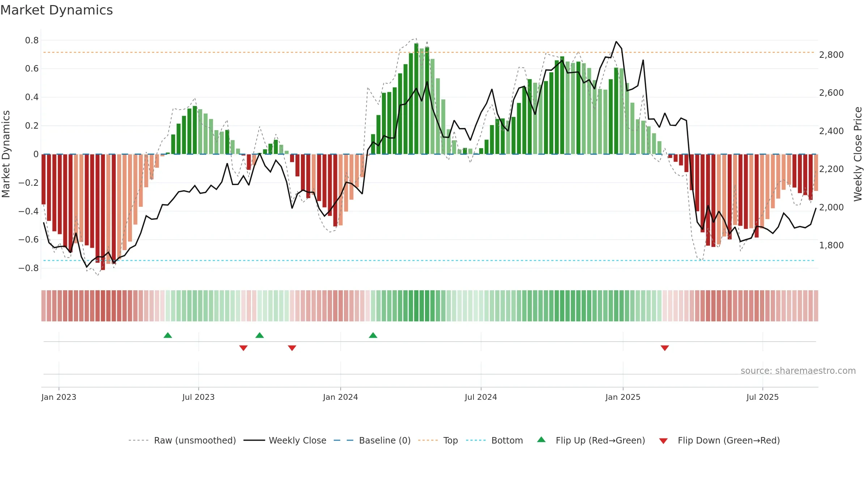
Task: Click the −0.8 left axis tick label
Action: tap(29, 268)
